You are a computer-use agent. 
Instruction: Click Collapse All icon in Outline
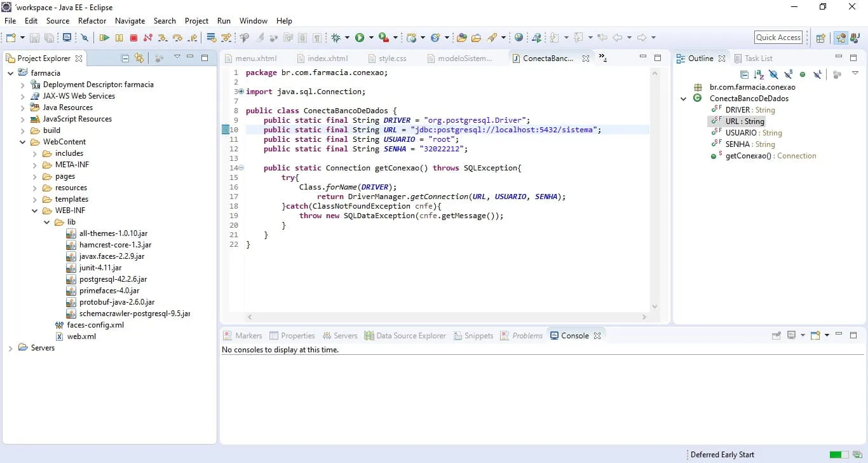(744, 75)
